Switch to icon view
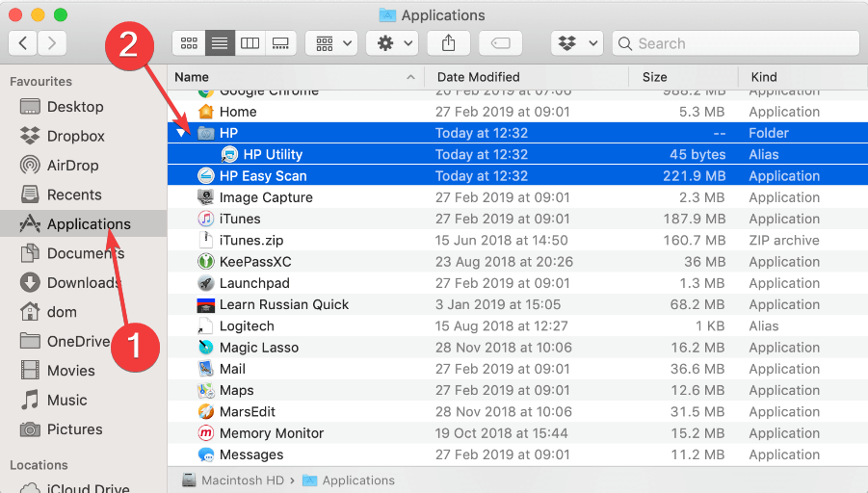Screen dimensions: 868x493 coord(189,43)
